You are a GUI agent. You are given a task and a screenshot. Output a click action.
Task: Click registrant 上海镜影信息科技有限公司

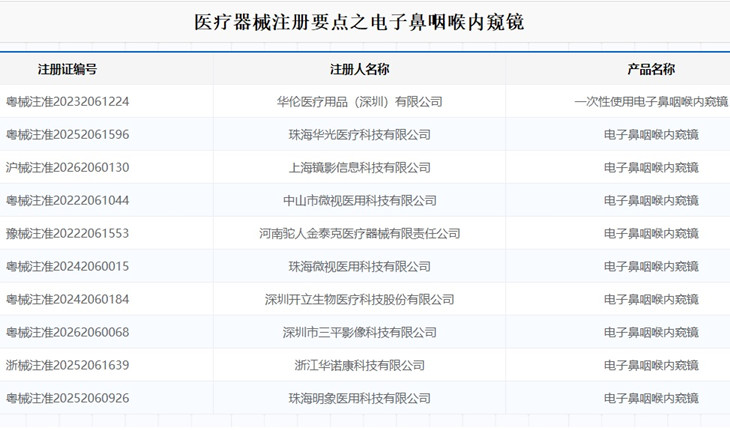coord(359,168)
